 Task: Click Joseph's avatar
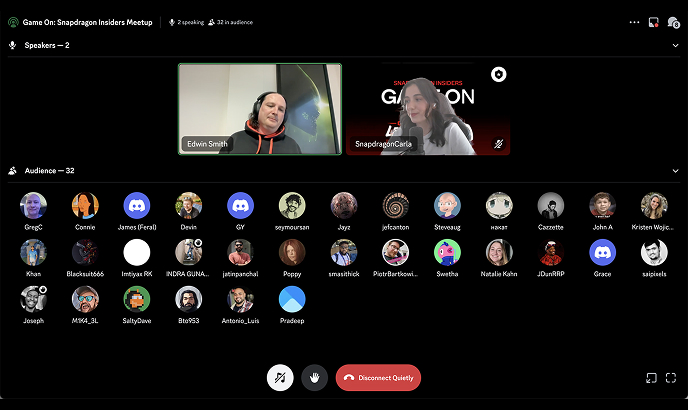[33, 299]
